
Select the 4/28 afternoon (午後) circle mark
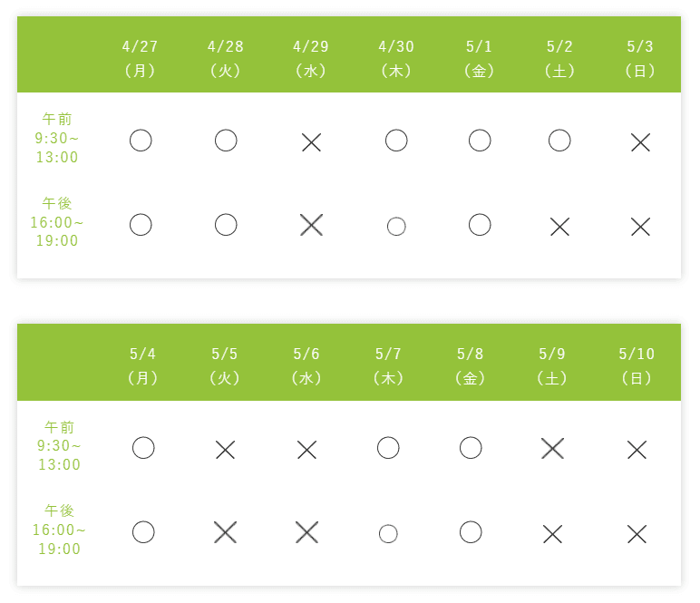(226, 225)
